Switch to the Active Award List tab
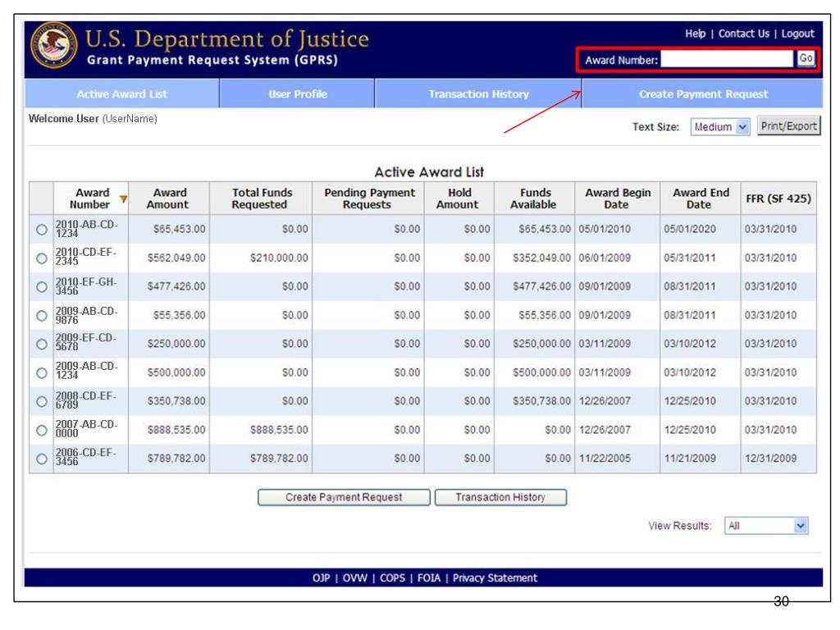840x630 pixels. (121, 94)
